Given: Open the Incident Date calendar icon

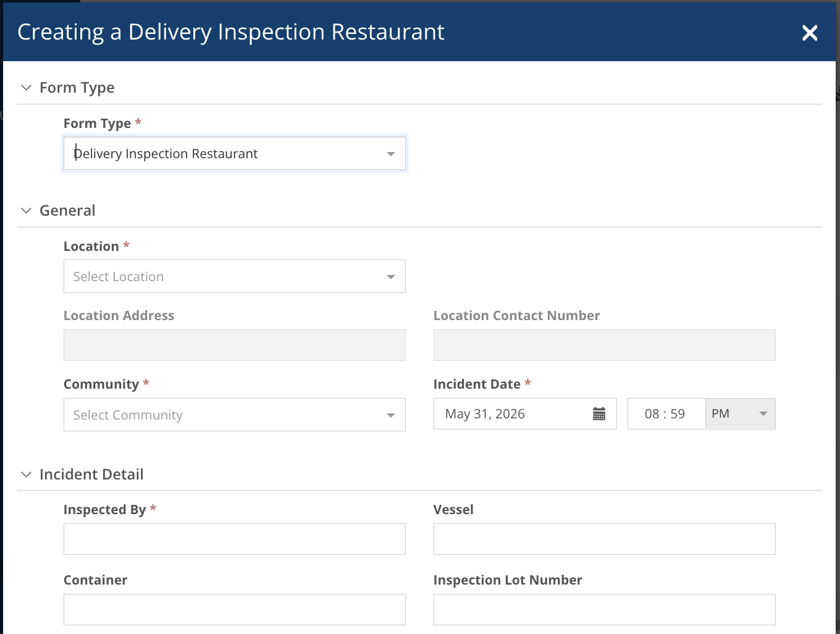Looking at the screenshot, I should coord(599,414).
